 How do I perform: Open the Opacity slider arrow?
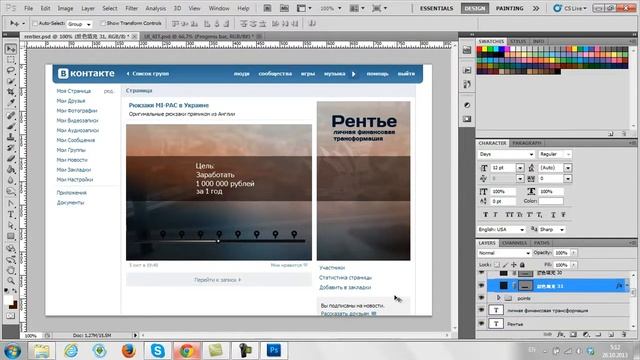(573, 253)
